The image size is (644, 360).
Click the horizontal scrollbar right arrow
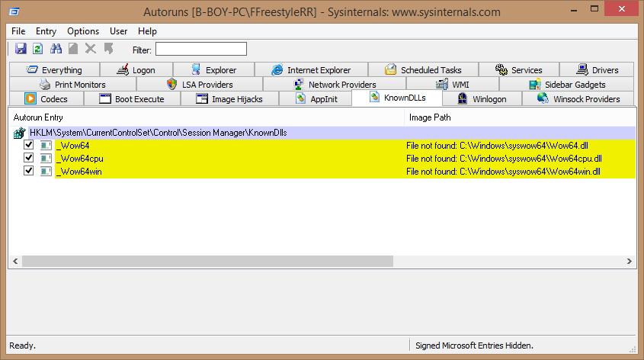[630, 262]
